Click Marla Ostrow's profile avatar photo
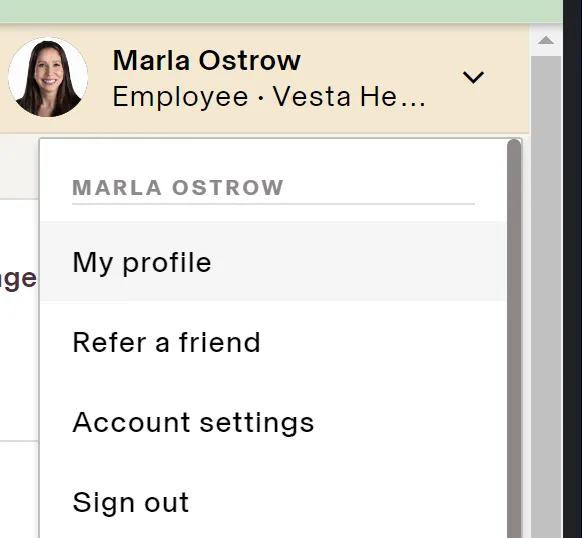 48,77
